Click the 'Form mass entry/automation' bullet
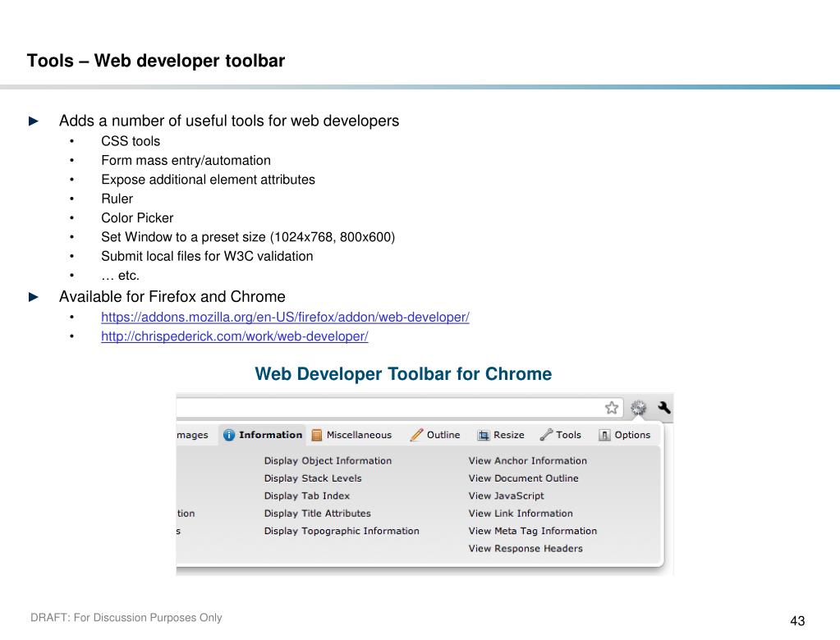Viewport: 840px width, 640px height. click(186, 161)
